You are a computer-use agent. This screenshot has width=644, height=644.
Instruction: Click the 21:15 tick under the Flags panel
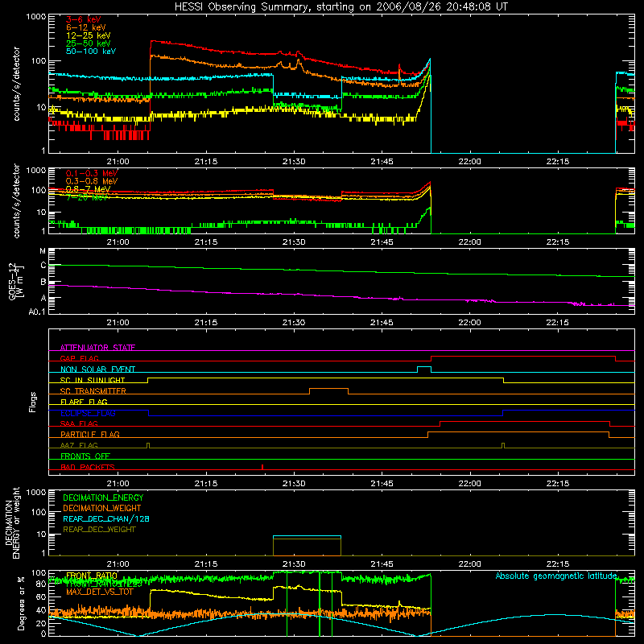click(206, 484)
